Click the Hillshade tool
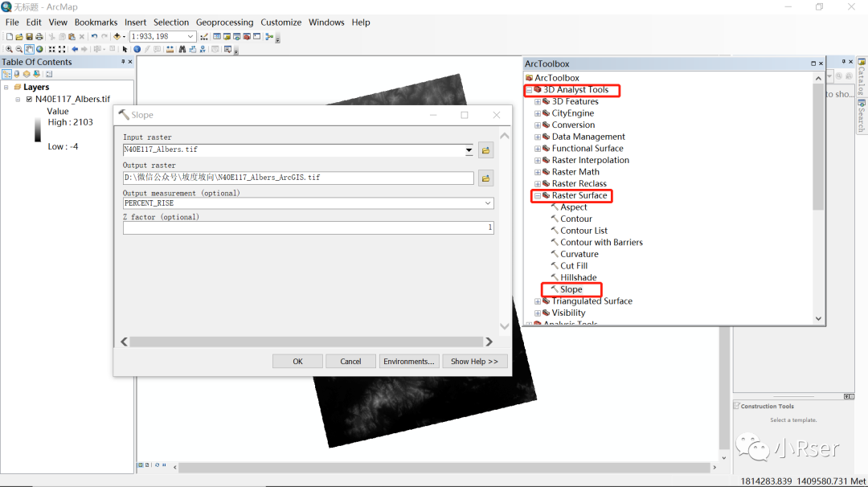 [x=578, y=278]
